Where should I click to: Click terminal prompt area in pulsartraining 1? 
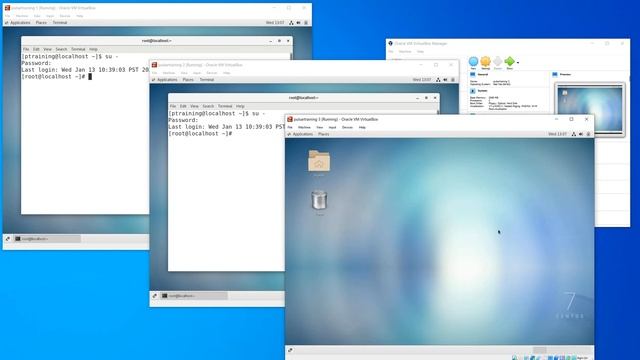coord(85,133)
